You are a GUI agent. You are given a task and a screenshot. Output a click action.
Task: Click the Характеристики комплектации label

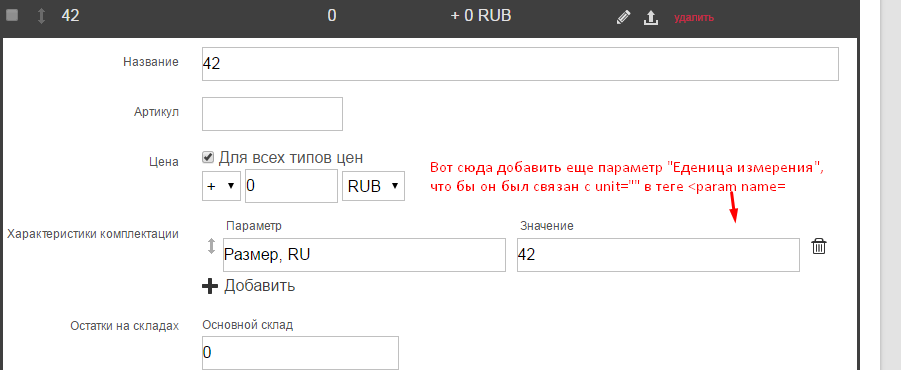point(93,234)
